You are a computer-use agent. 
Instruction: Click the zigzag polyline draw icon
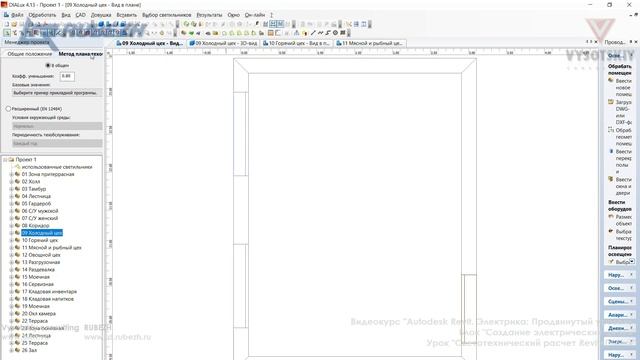click(320, 33)
